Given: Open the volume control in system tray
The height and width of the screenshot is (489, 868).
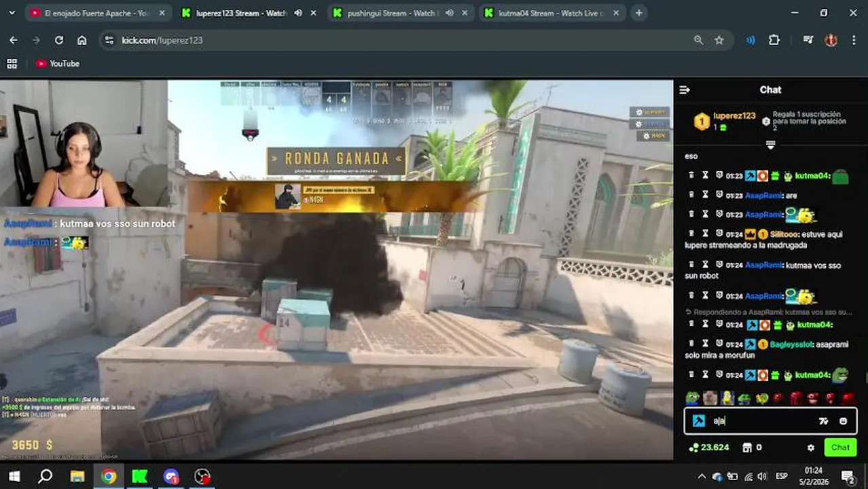Looking at the screenshot, I should [761, 476].
